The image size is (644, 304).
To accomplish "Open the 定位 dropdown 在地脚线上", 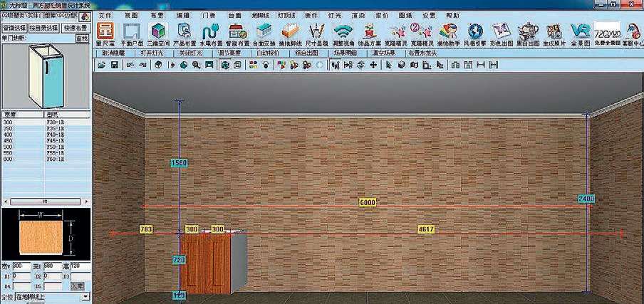I will tap(52, 296).
